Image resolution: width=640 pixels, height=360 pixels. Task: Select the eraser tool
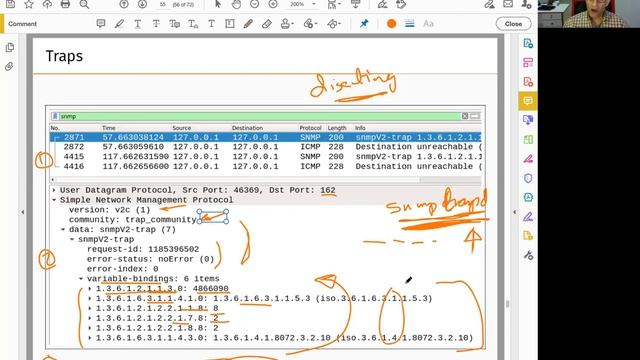coord(267,24)
